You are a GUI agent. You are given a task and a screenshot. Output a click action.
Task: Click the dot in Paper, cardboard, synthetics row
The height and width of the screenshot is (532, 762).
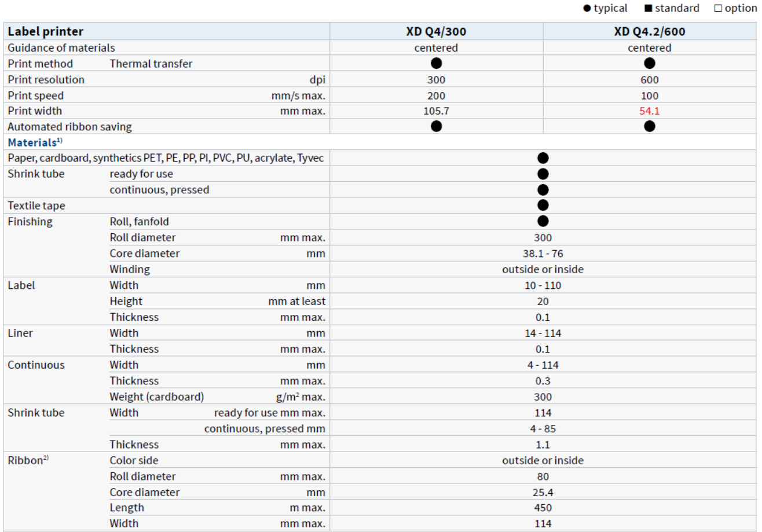point(543,157)
